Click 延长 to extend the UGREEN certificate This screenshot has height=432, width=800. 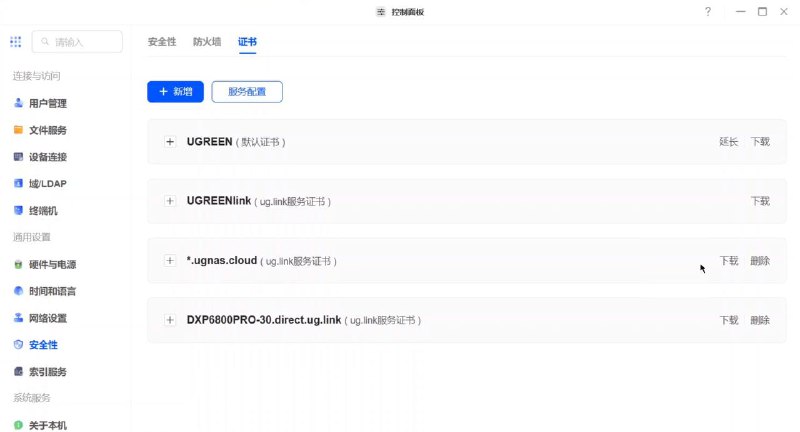click(729, 142)
